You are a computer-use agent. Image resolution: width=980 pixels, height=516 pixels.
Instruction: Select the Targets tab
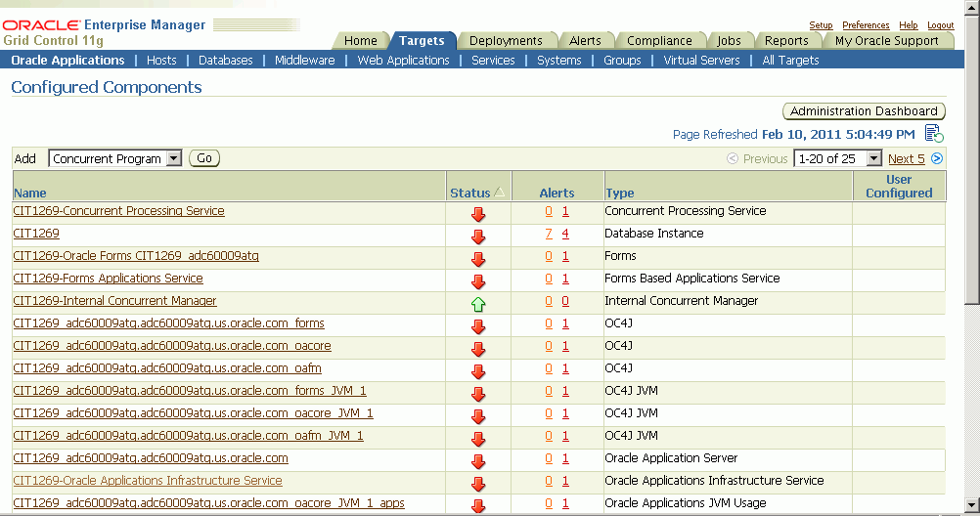422,41
